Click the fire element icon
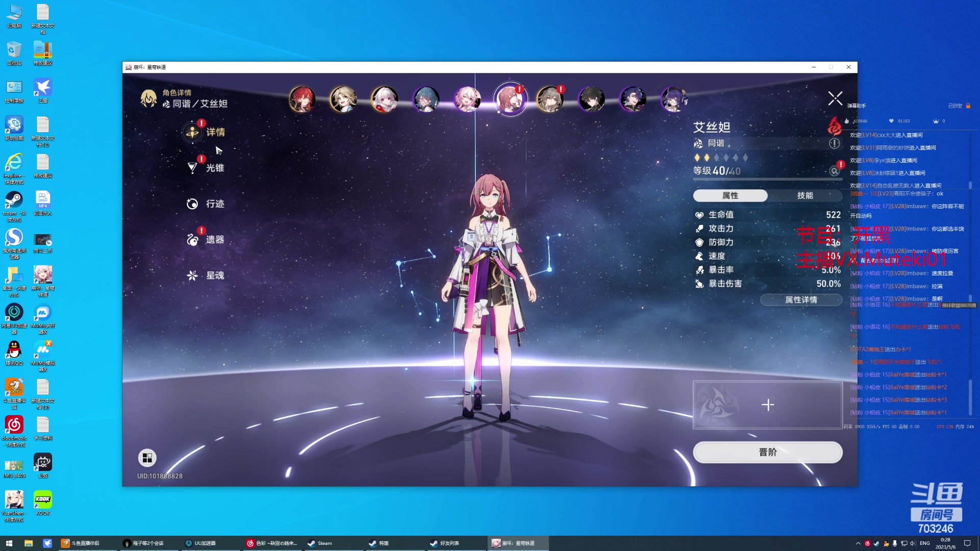This screenshot has width=980, height=551. pyautogui.click(x=835, y=126)
